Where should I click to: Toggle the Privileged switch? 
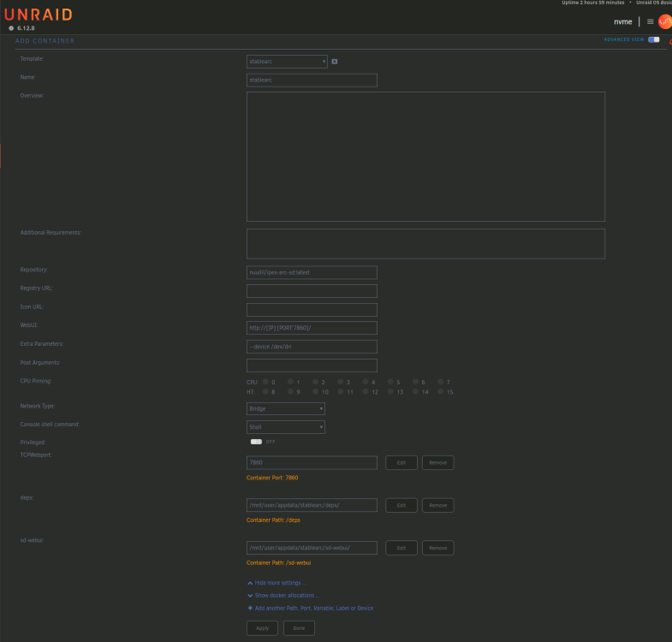[x=256, y=442]
